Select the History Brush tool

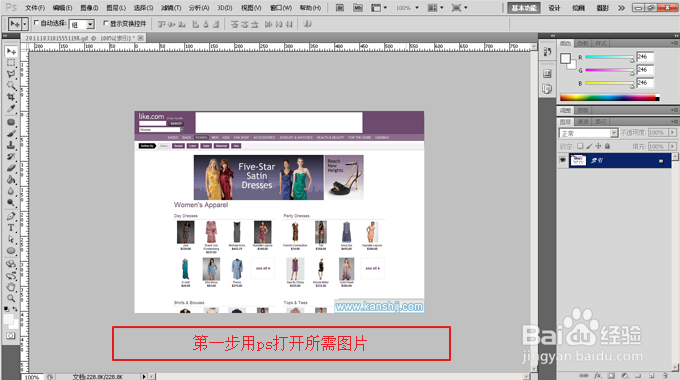click(x=11, y=156)
